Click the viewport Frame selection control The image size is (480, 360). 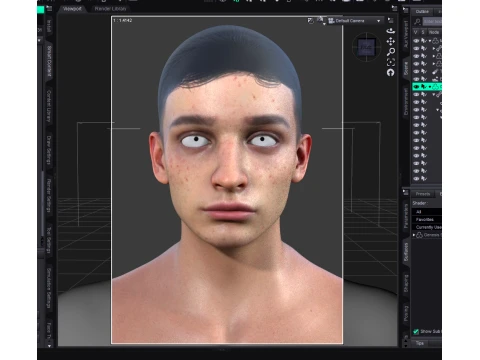(391, 62)
